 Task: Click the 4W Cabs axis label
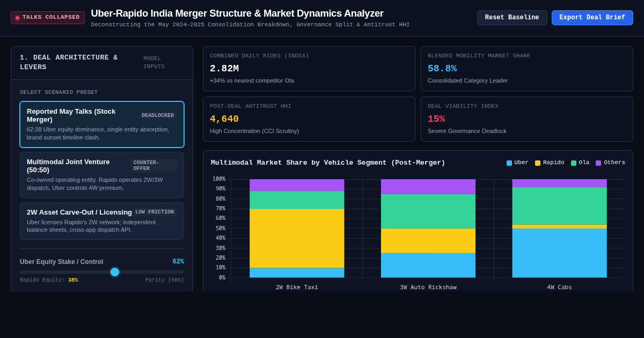[x=559, y=287]
